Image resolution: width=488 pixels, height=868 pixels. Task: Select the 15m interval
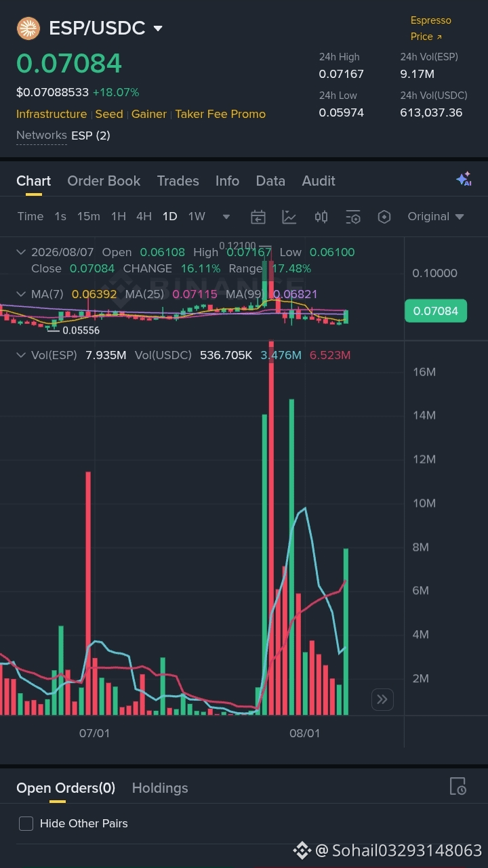coord(88,216)
